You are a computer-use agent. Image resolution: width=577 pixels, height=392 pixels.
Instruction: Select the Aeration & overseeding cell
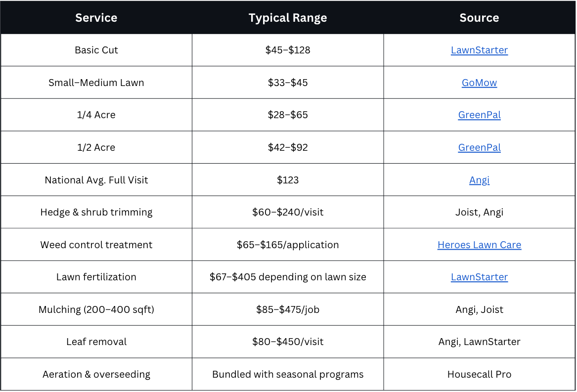point(96,374)
